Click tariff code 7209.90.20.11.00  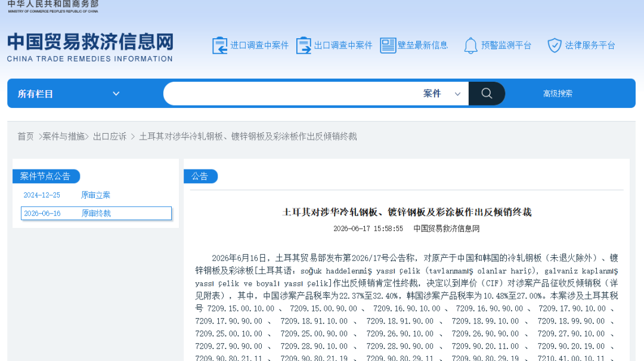point(485,346)
